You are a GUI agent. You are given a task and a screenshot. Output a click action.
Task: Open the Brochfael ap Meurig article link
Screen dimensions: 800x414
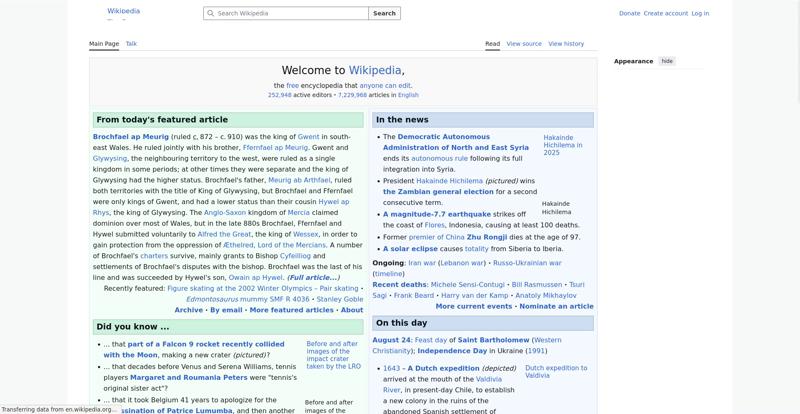(131, 137)
